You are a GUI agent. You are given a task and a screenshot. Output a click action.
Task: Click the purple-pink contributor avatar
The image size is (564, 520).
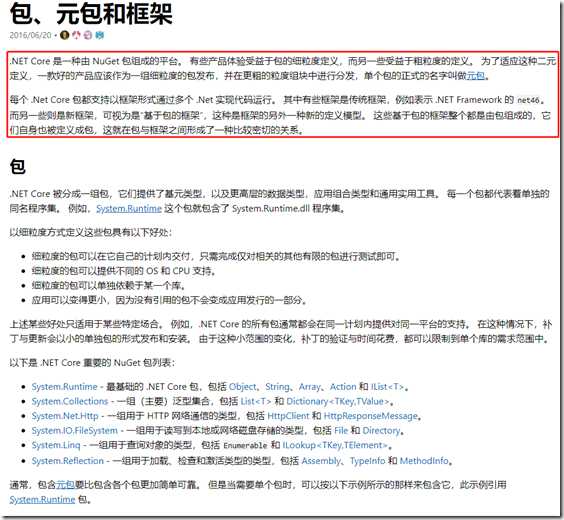88,35
